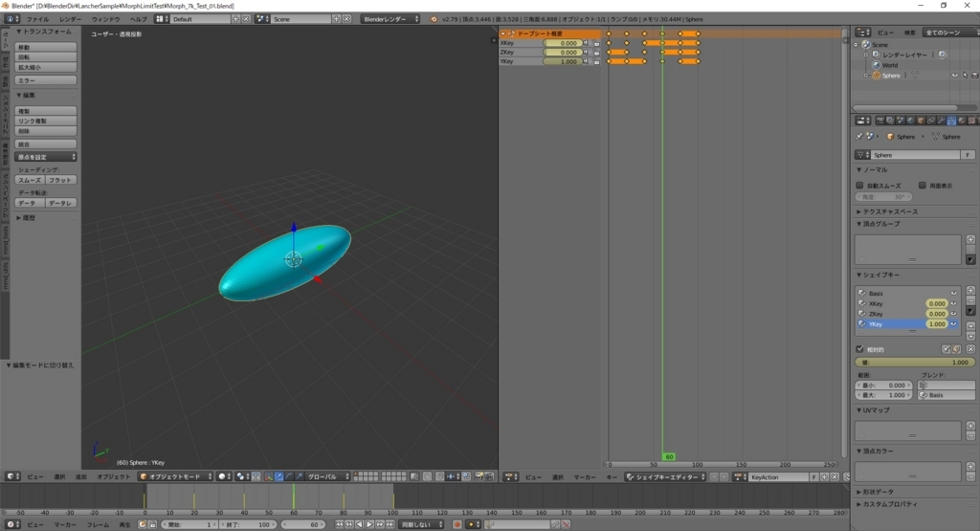Open the render properties tab icon

[x=880, y=121]
